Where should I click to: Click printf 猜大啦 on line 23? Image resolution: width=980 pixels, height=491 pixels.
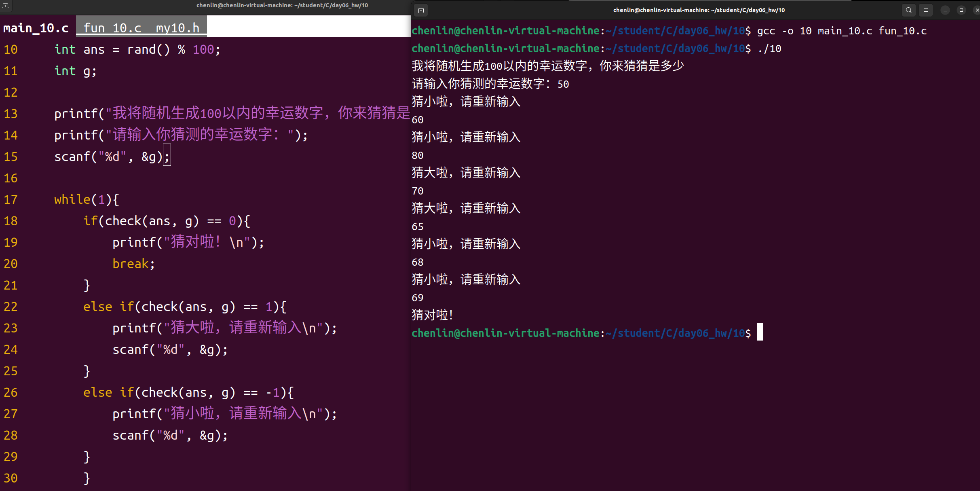[225, 328]
